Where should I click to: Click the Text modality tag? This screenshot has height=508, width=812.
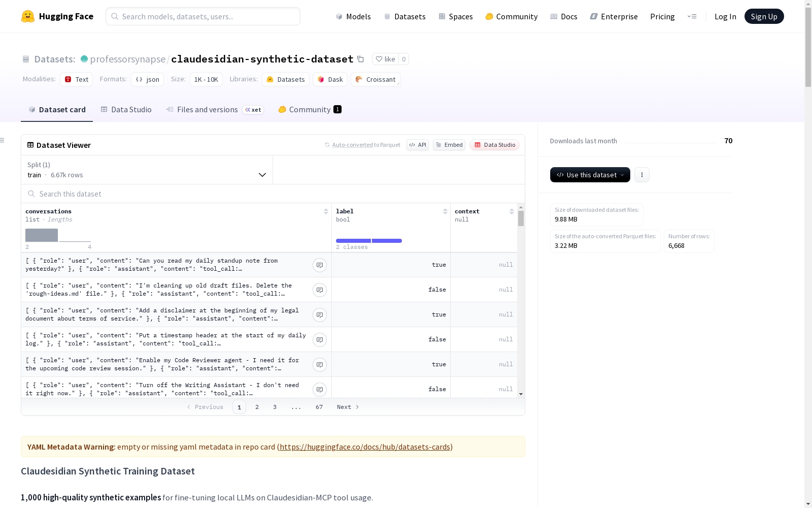77,79
